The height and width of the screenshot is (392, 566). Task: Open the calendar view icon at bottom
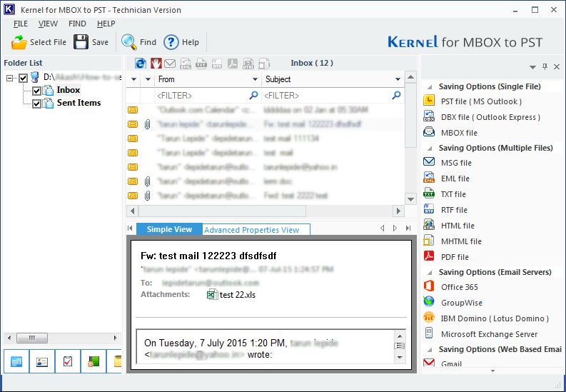pos(16,361)
